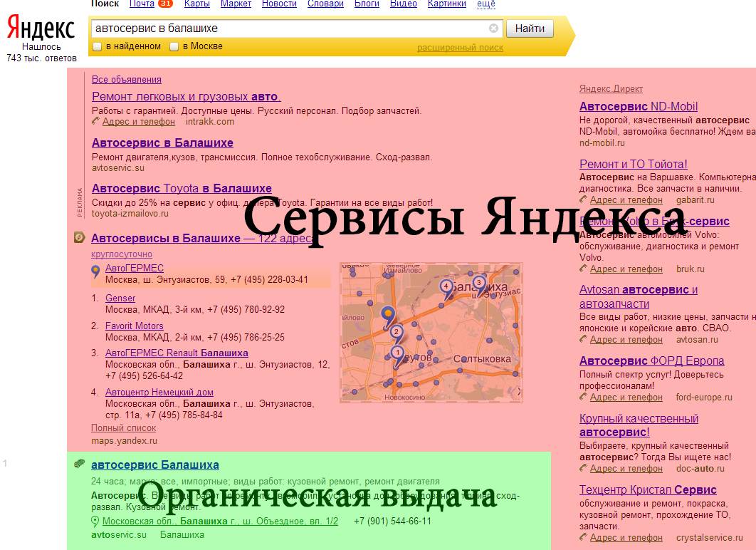Select map pin number 3
Image resolution: width=756 pixels, height=550 pixels.
pos(479,285)
